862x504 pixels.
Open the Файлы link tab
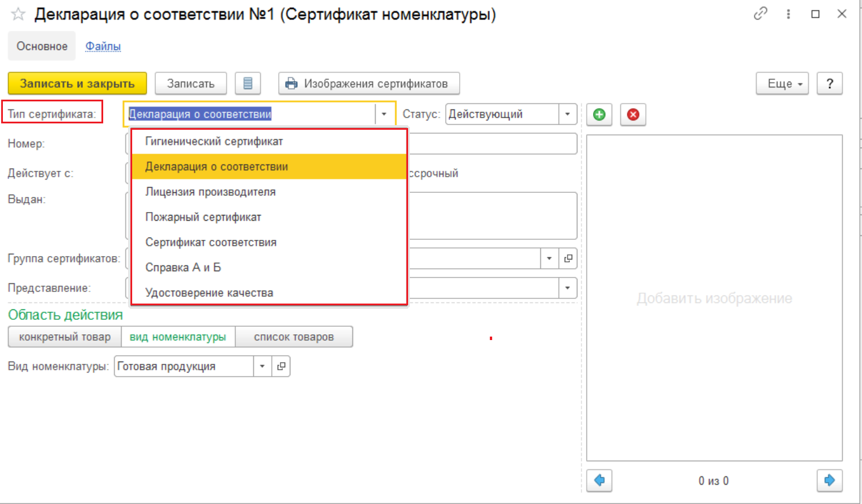coord(103,46)
